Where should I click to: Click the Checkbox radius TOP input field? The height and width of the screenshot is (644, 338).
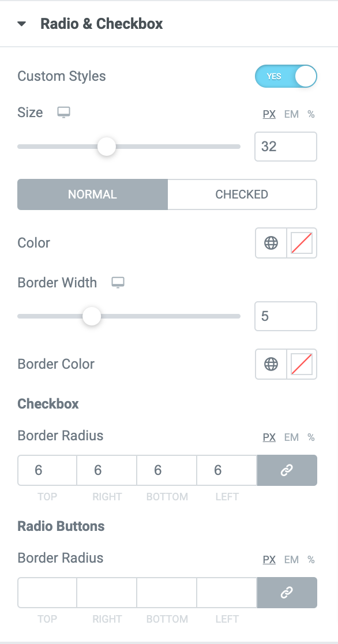coord(47,470)
